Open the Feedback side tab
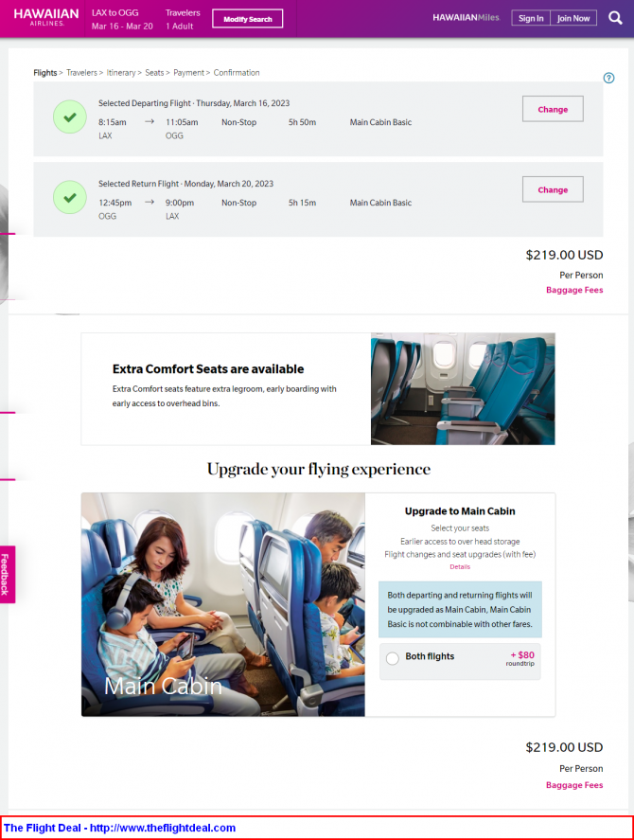The width and height of the screenshot is (634, 840). coord(7,575)
